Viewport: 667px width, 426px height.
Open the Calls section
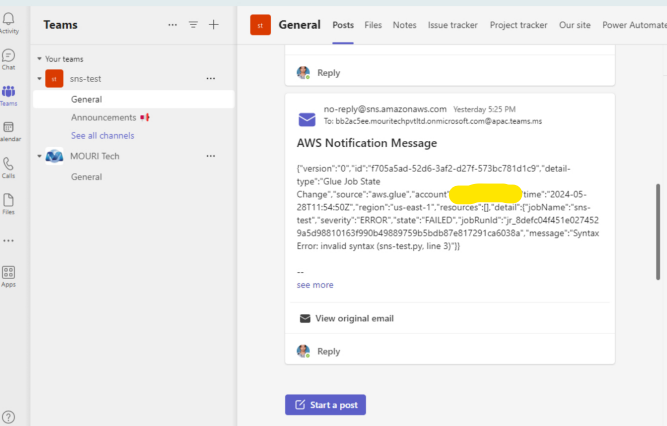click(9, 166)
